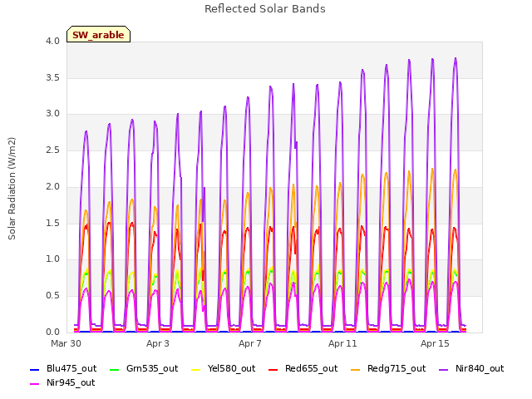Image resolution: width=532 pixels, height=399 pixels.
Task: Click the 1.0 y-axis tick label
Action: tap(52, 259)
